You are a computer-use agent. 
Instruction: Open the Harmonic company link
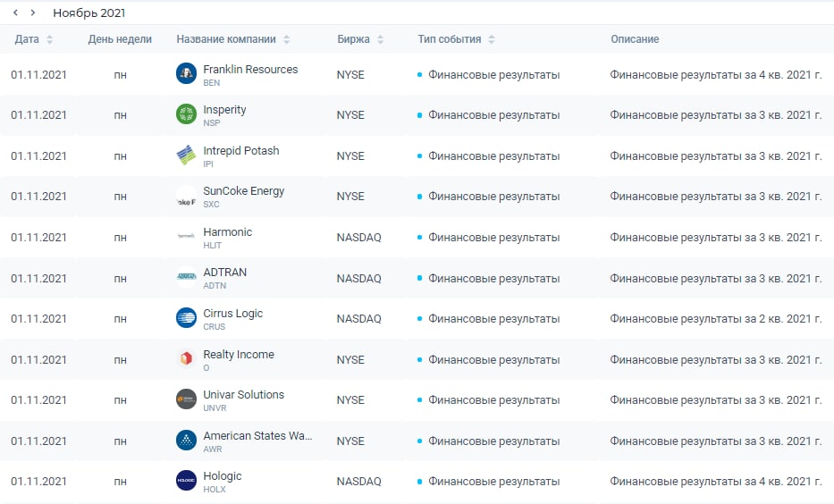coord(228,231)
